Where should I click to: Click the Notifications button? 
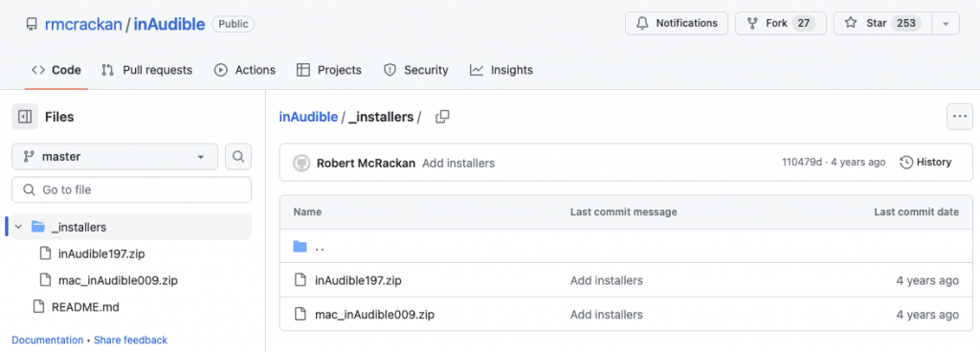[x=677, y=23]
